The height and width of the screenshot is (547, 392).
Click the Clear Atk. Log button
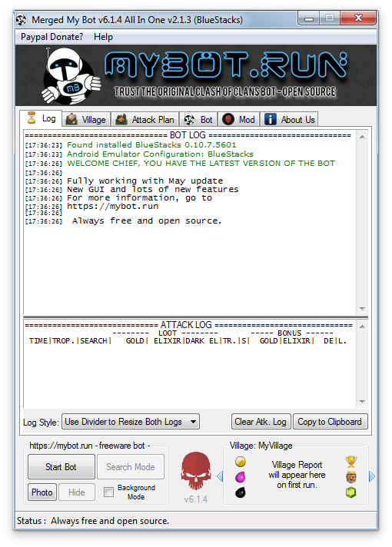(x=261, y=422)
